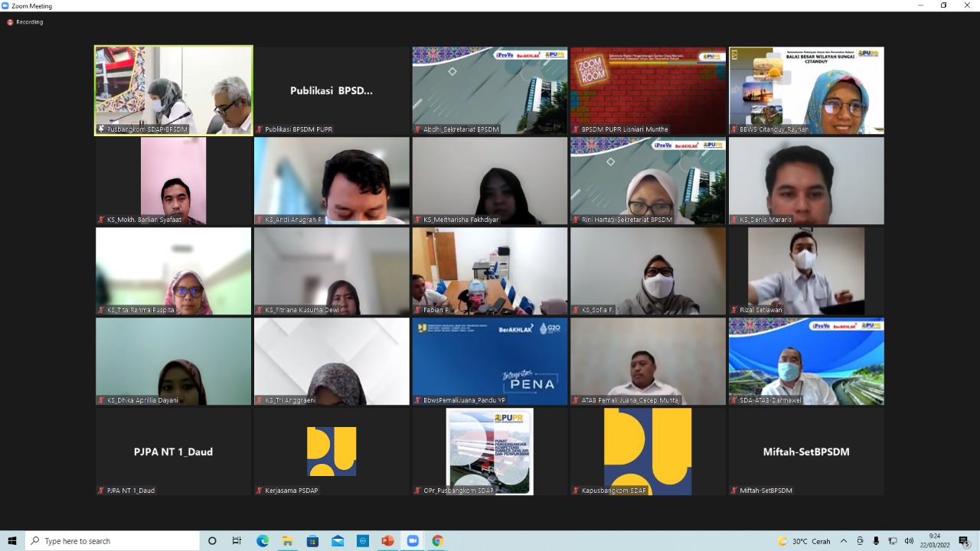Screen dimensions: 980x551
Task: Select KS_Meitharisha Fakhdiyar video tile
Action: (490, 181)
